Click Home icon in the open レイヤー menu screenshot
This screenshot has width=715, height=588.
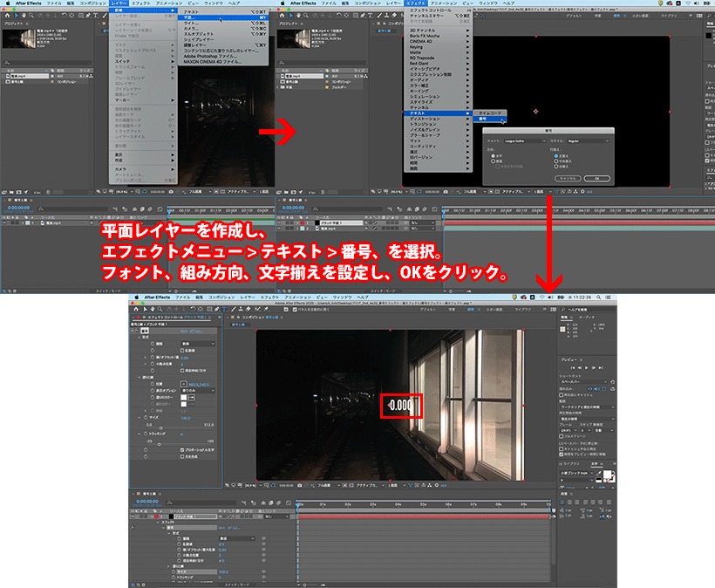[x=7, y=16]
